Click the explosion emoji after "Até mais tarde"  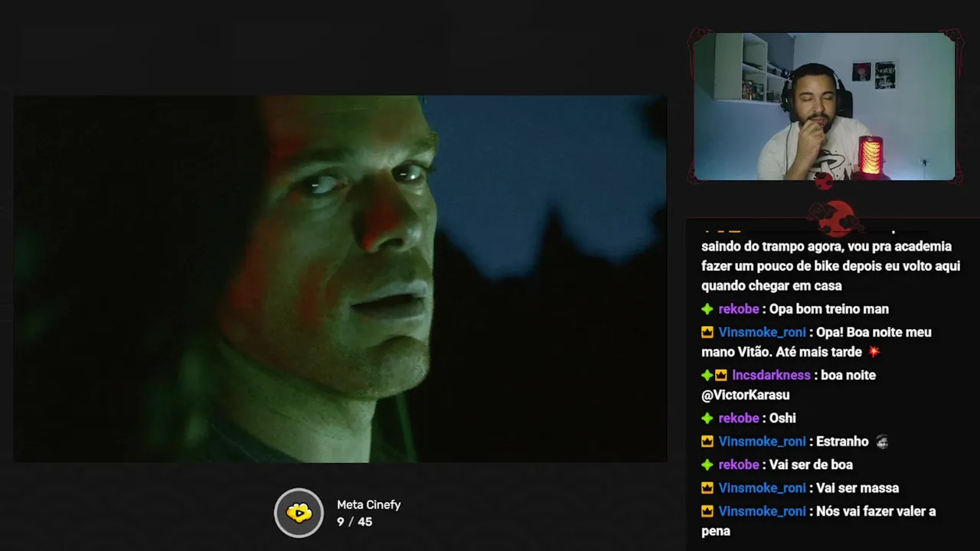pos(874,352)
